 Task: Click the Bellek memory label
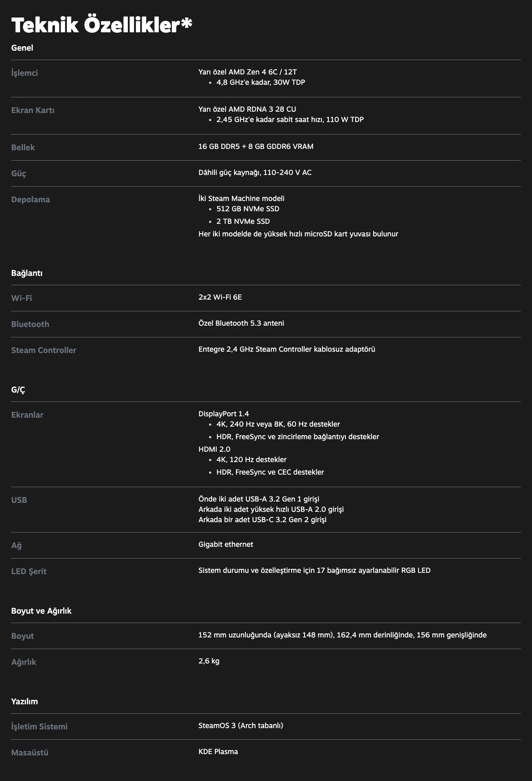[x=23, y=148]
